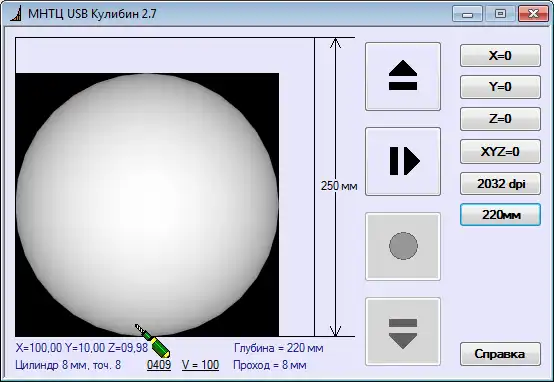Click the application icon in title bar
Image resolution: width=554 pixels, height=382 pixels.
pos(16,14)
